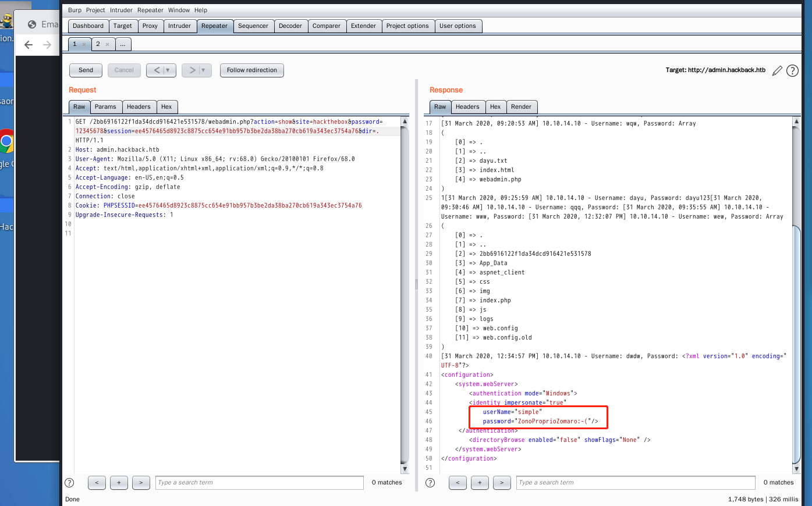Click password="ZonoProprioZomaro:-(" line in response
The image size is (812, 506).
[540, 421]
